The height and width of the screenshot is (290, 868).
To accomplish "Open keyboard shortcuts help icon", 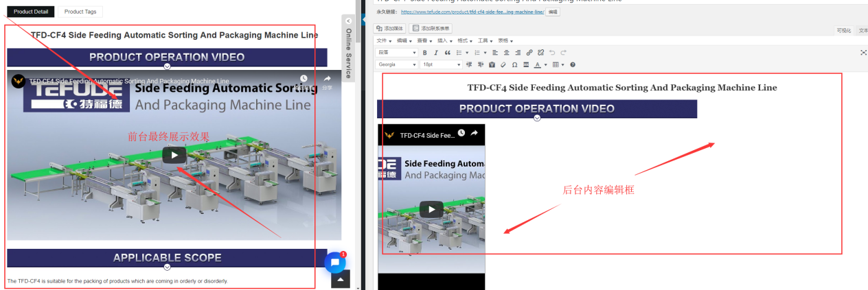I will [x=573, y=64].
